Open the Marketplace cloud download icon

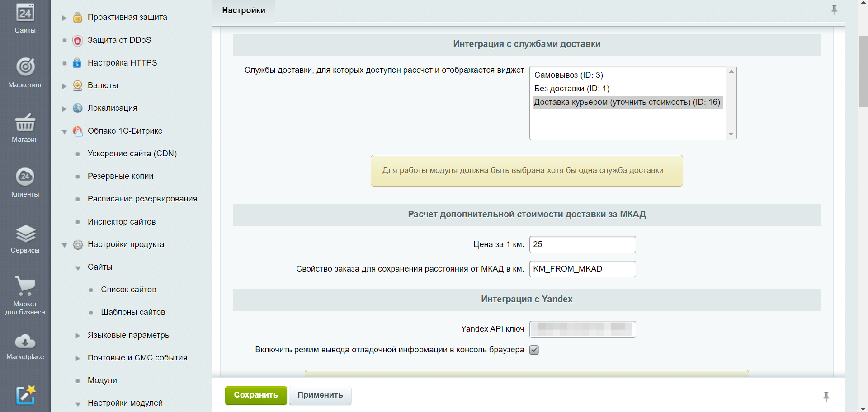(25, 342)
